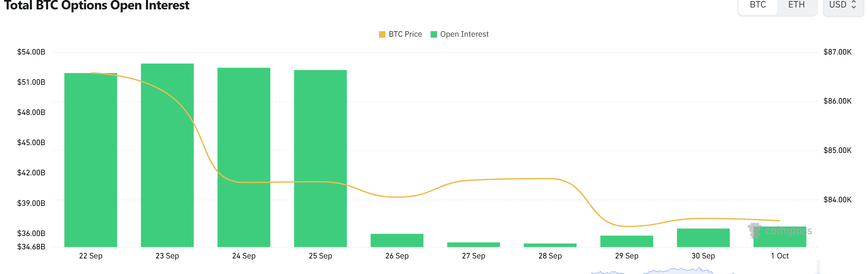Click the 27 Sep small bar
Viewport: 868px width, 274px height.
tap(474, 245)
